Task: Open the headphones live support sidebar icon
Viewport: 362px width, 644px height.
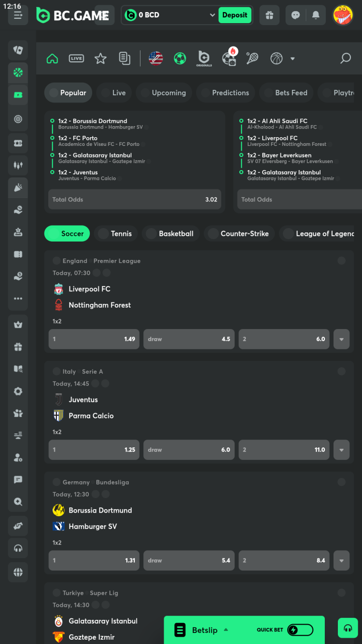Action: (x=18, y=548)
